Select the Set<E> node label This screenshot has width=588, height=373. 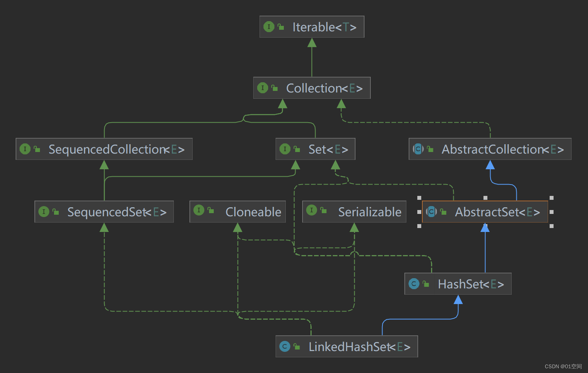click(328, 149)
